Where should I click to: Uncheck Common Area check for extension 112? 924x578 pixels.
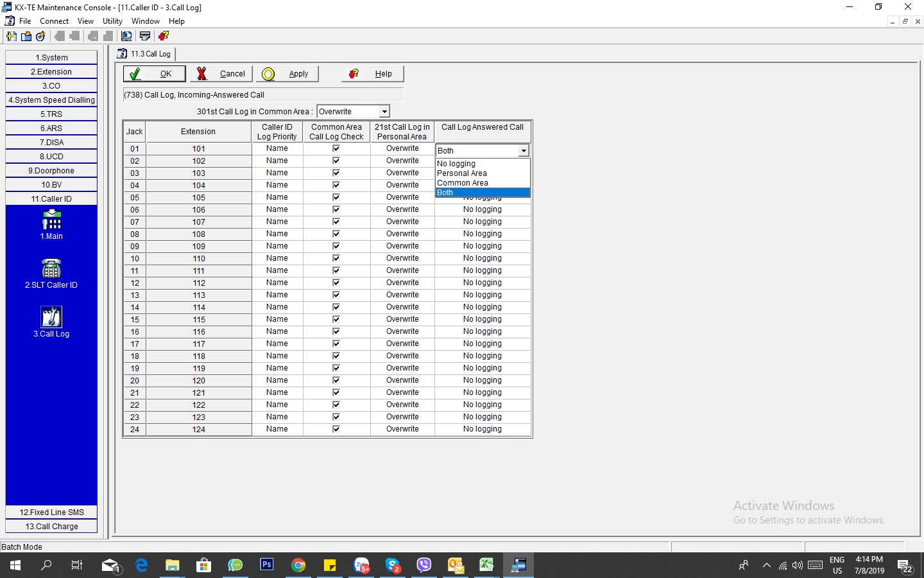click(x=336, y=283)
